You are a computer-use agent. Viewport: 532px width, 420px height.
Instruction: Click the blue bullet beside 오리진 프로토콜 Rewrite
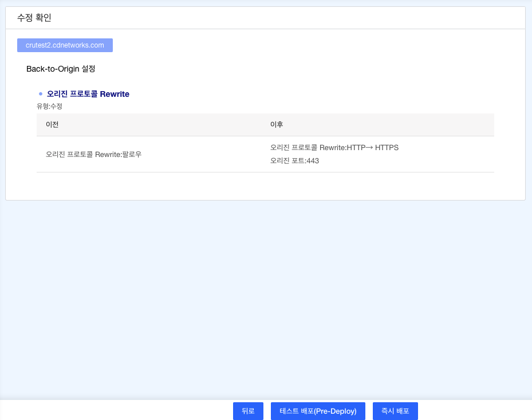[x=40, y=93]
